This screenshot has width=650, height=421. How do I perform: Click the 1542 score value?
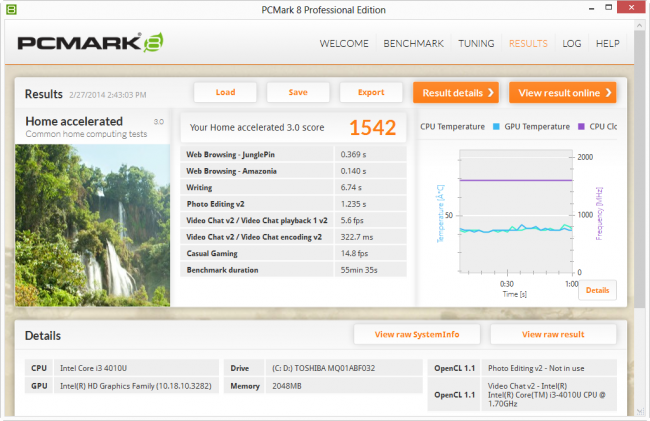coord(372,127)
